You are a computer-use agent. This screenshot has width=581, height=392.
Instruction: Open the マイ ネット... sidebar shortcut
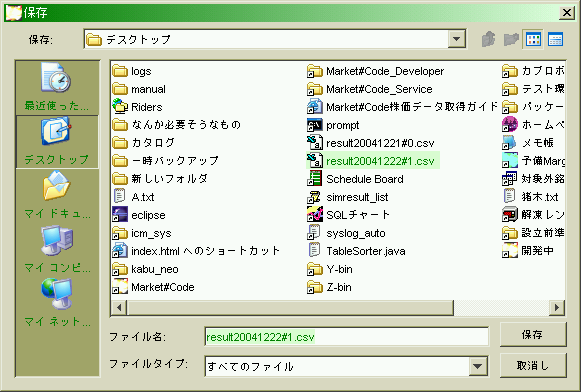point(57,303)
